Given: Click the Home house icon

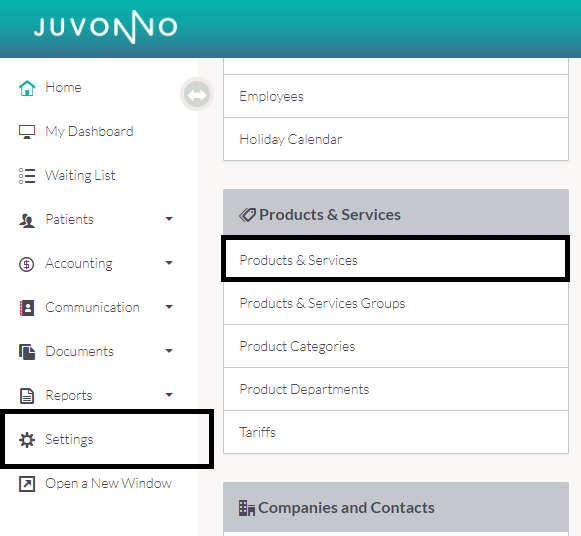Looking at the screenshot, I should [27, 88].
